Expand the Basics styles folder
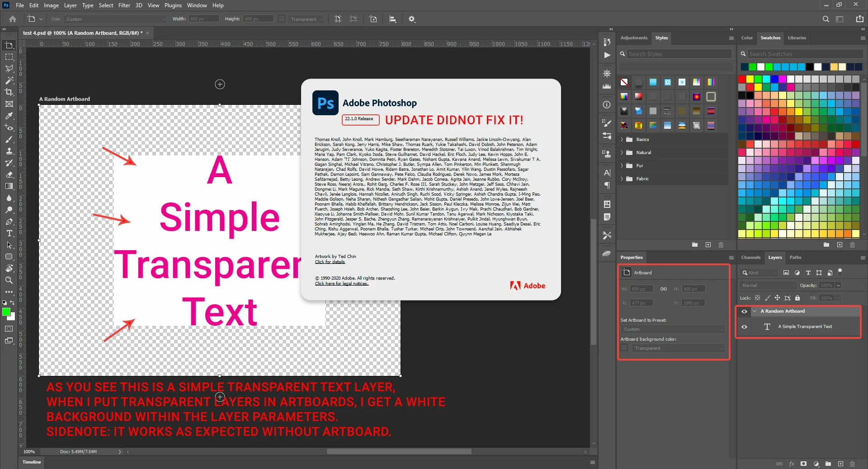 tap(622, 140)
